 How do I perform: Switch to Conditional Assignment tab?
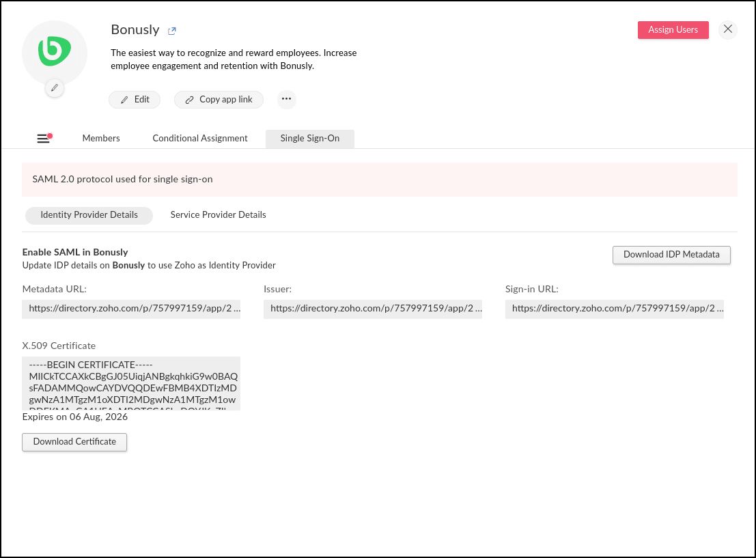click(200, 139)
